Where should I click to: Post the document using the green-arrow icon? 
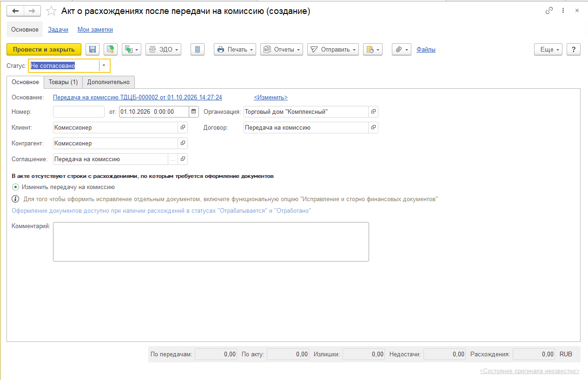111,49
